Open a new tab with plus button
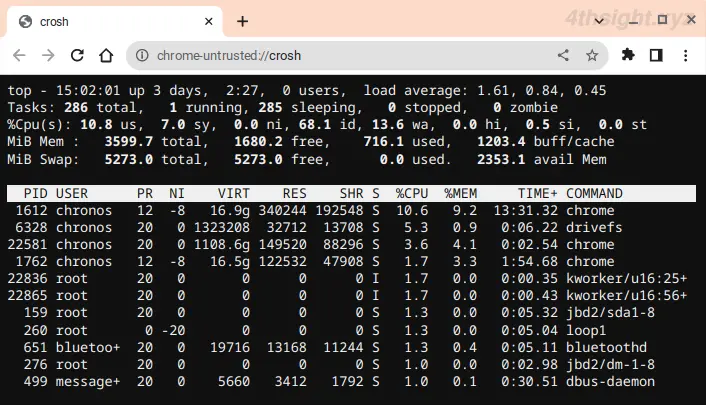The width and height of the screenshot is (706, 405). coord(243,21)
